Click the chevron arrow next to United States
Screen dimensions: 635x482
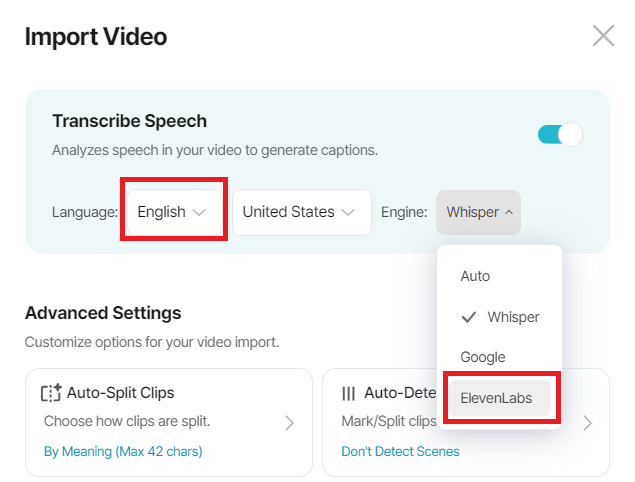pos(348,213)
